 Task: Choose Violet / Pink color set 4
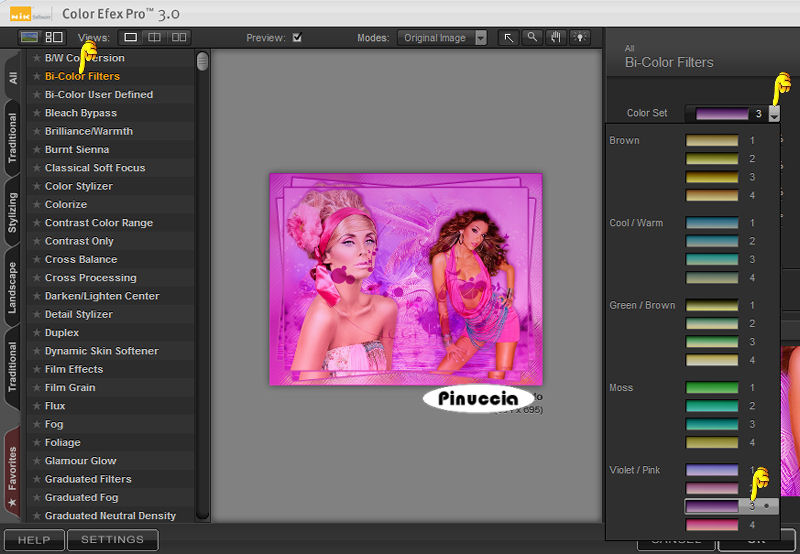point(712,525)
